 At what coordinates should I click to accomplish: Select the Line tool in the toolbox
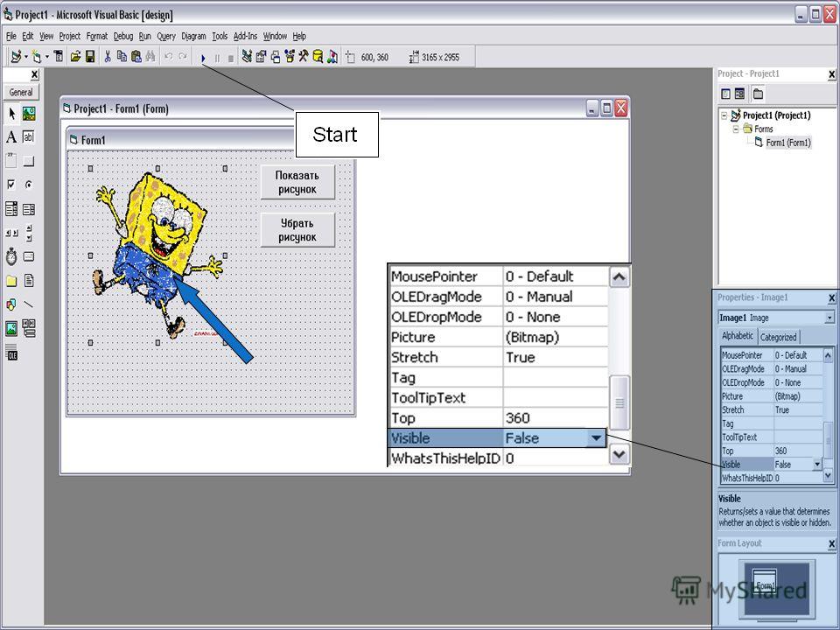click(29, 304)
